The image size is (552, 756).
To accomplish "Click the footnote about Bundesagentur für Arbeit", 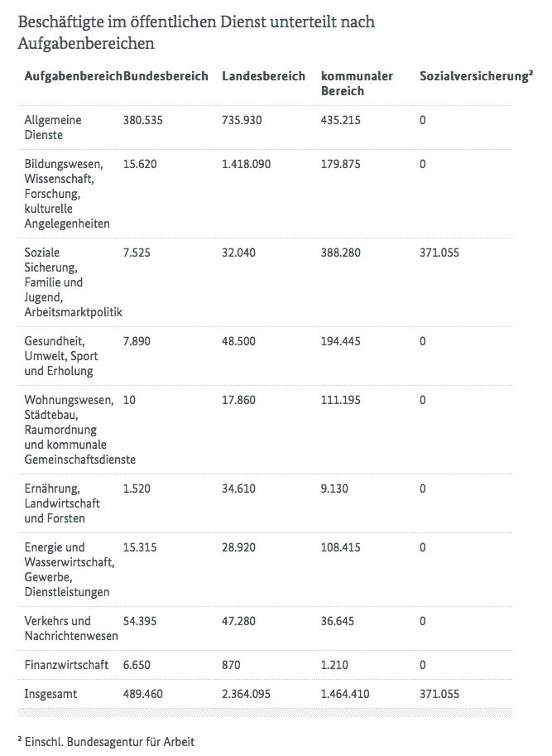I will [x=106, y=742].
